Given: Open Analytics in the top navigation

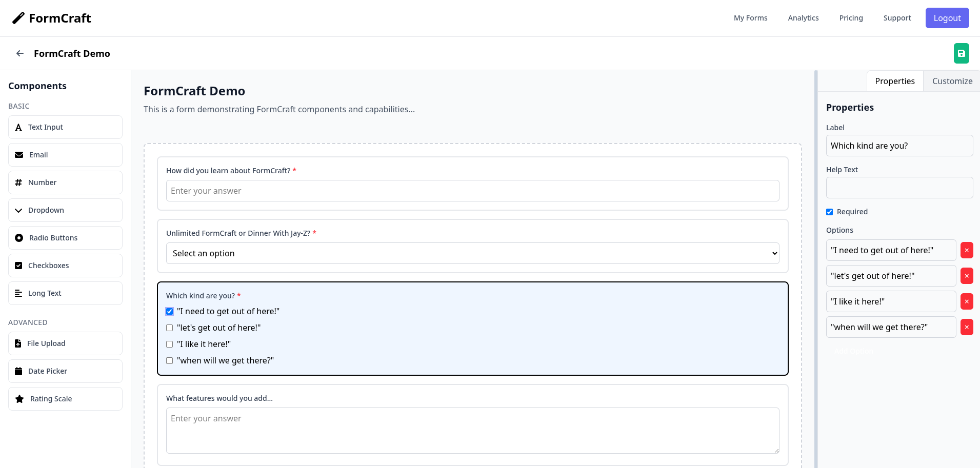Looking at the screenshot, I should click(803, 18).
